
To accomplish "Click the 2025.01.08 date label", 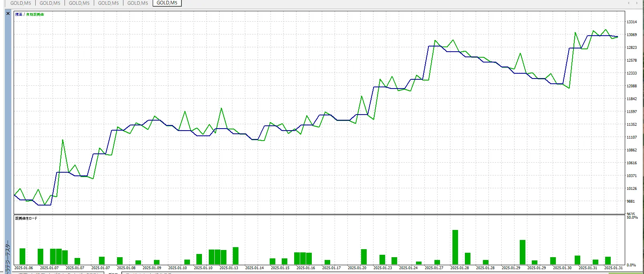I will 126,268.
